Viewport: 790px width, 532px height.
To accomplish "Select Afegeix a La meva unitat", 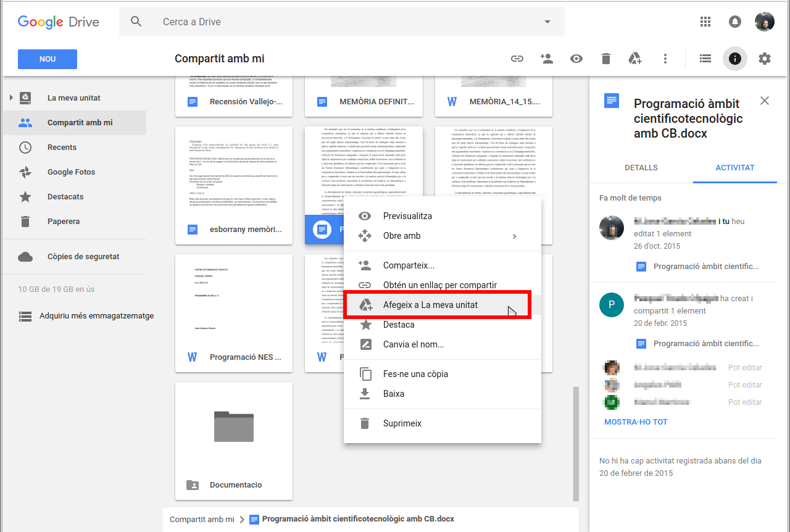I will (x=430, y=305).
